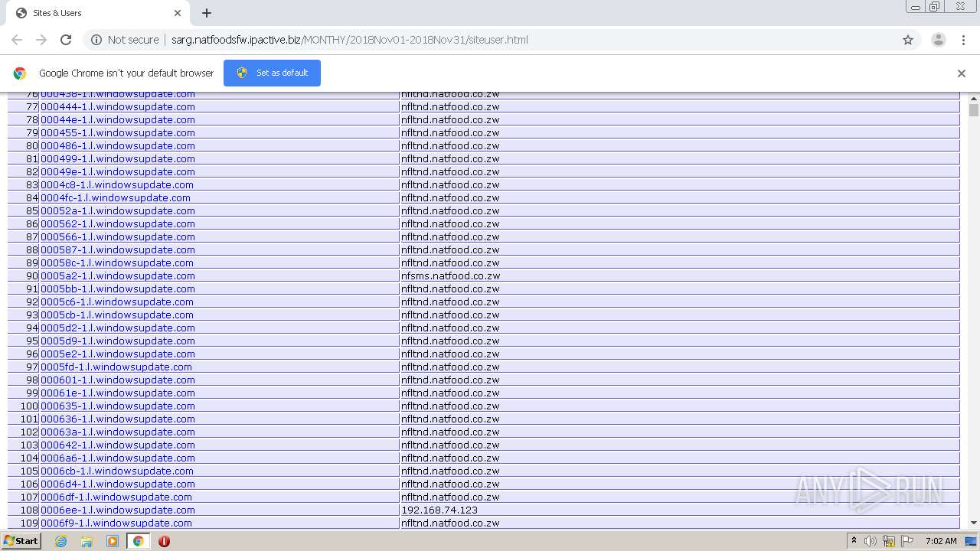Open link 000601-1.l.windowsupdate.com
Image resolution: width=980 pixels, height=551 pixels.
pyautogui.click(x=118, y=380)
